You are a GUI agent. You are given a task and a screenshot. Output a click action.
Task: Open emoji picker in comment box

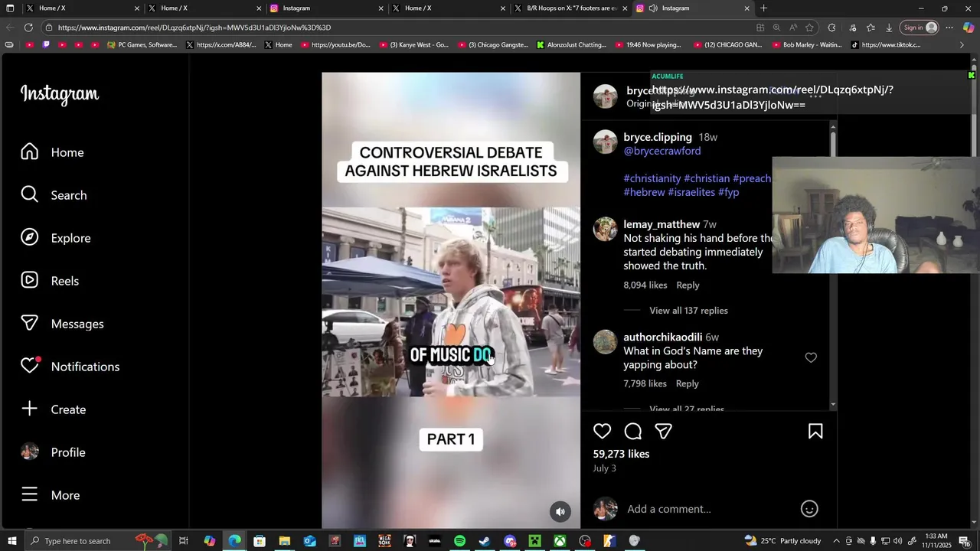(x=809, y=509)
